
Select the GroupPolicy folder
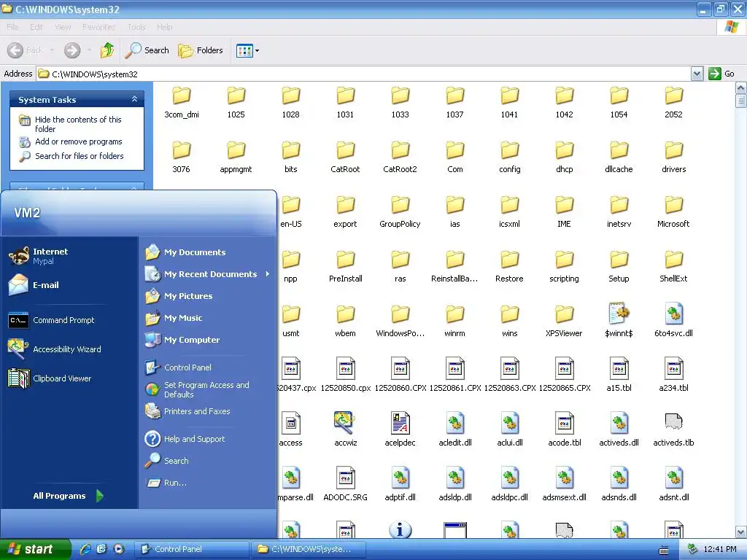pos(400,212)
